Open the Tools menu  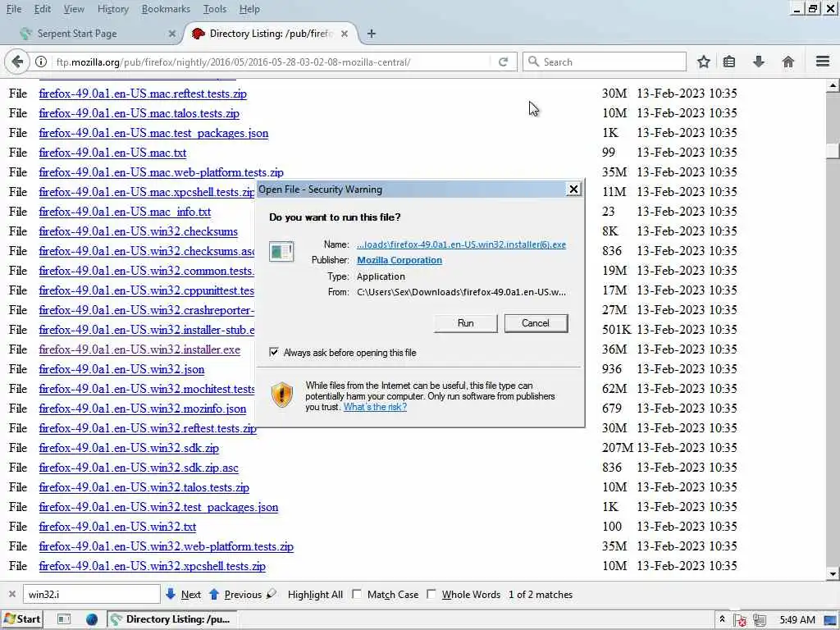pos(215,9)
